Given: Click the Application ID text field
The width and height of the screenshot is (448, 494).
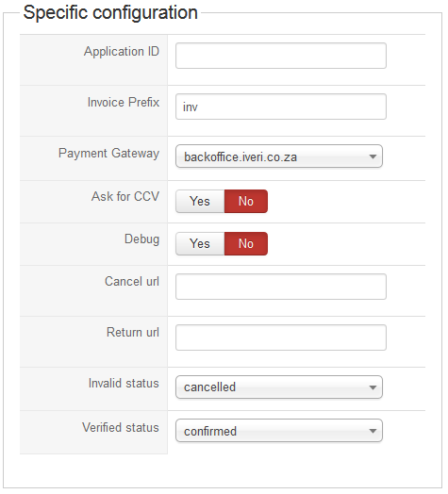Looking at the screenshot, I should [x=281, y=56].
